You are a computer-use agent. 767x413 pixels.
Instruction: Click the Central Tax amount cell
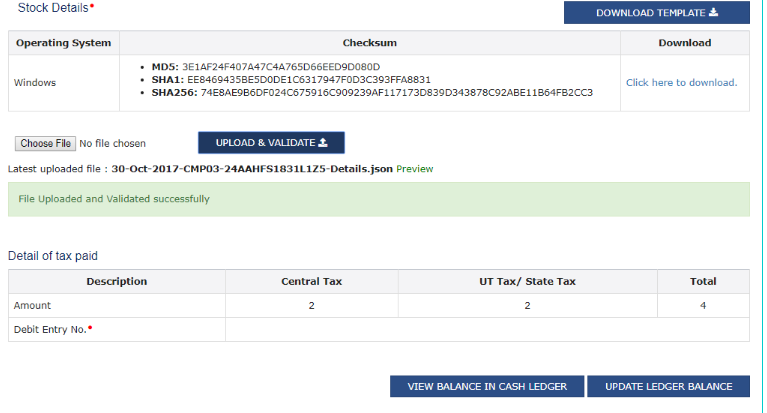pyautogui.click(x=312, y=306)
